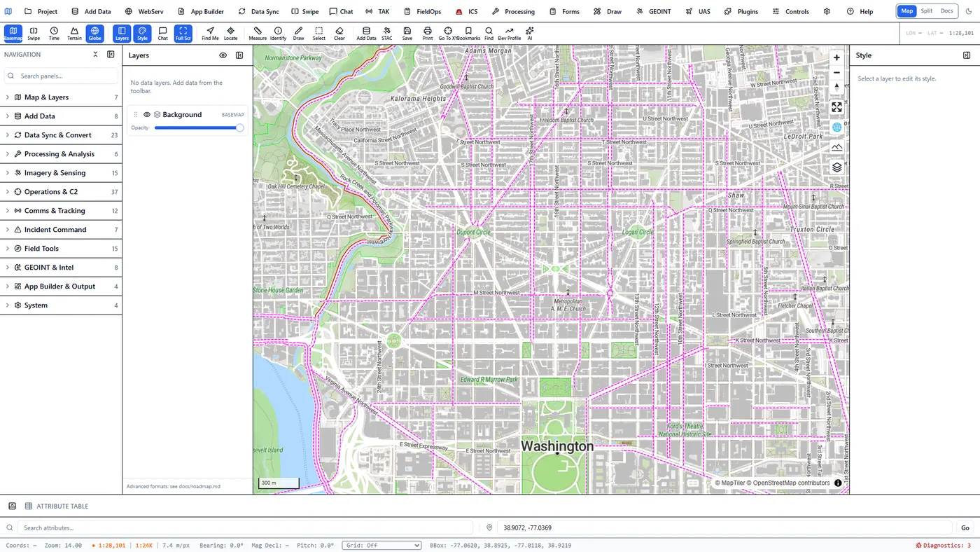Expand the Processing & Analysis section

click(x=61, y=154)
